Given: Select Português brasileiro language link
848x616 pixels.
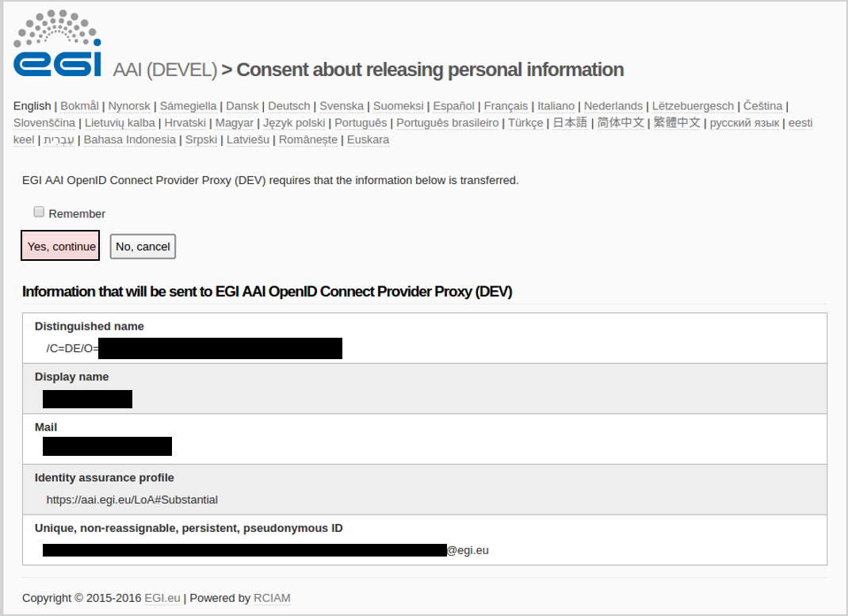Looking at the screenshot, I should (447, 123).
